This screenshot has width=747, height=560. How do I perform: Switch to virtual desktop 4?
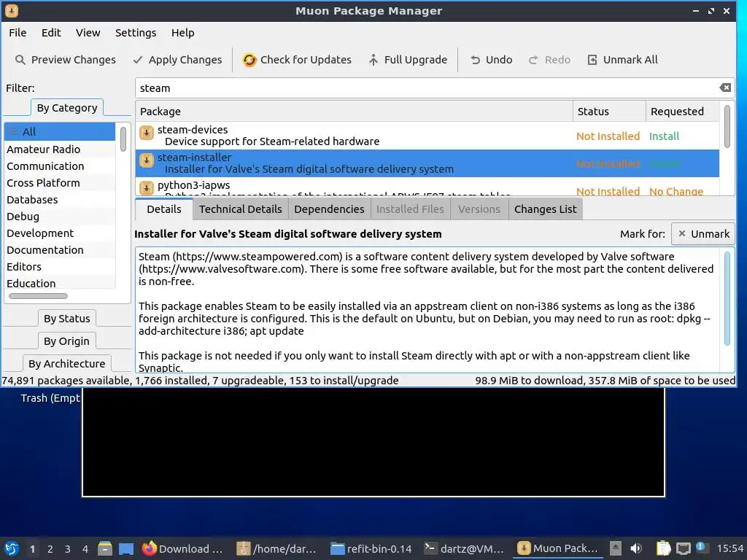tap(85, 548)
